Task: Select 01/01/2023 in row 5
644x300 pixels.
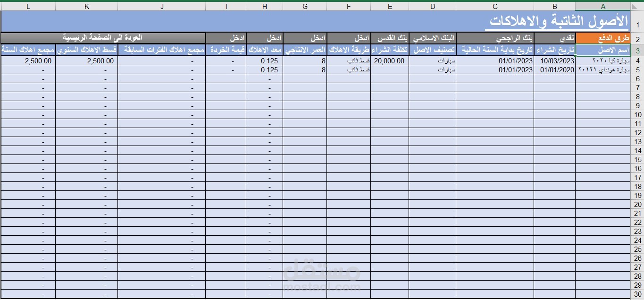Action: pos(495,69)
